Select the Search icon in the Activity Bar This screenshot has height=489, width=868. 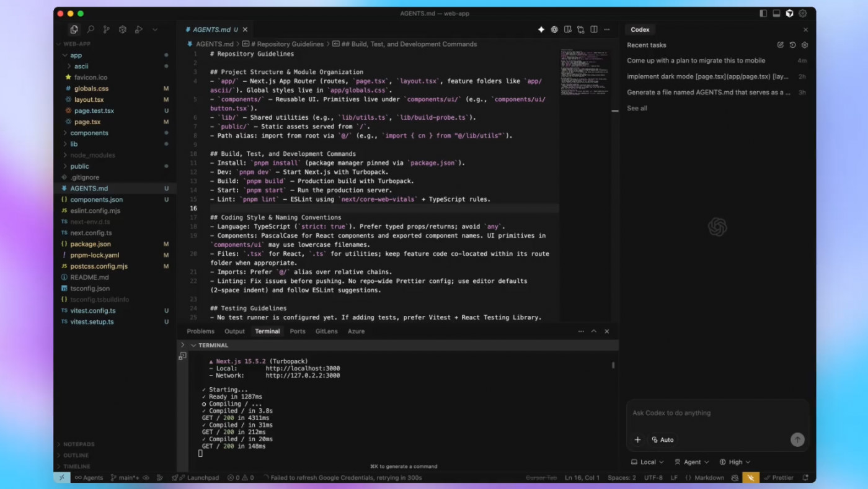tap(90, 29)
